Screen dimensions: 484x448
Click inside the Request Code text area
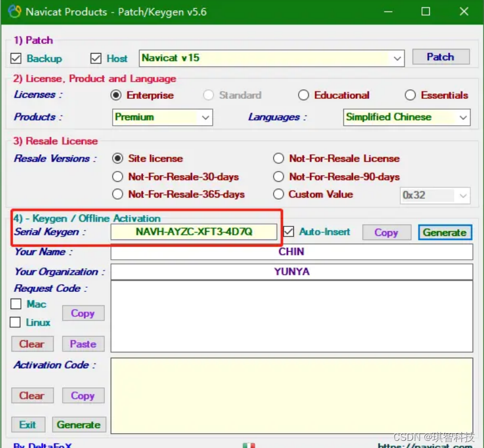click(x=291, y=316)
